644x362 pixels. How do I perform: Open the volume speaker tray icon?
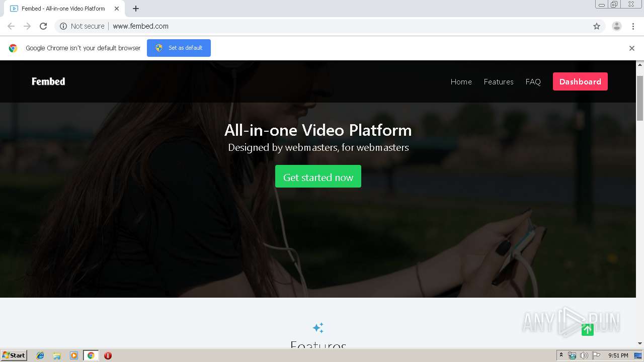584,355
